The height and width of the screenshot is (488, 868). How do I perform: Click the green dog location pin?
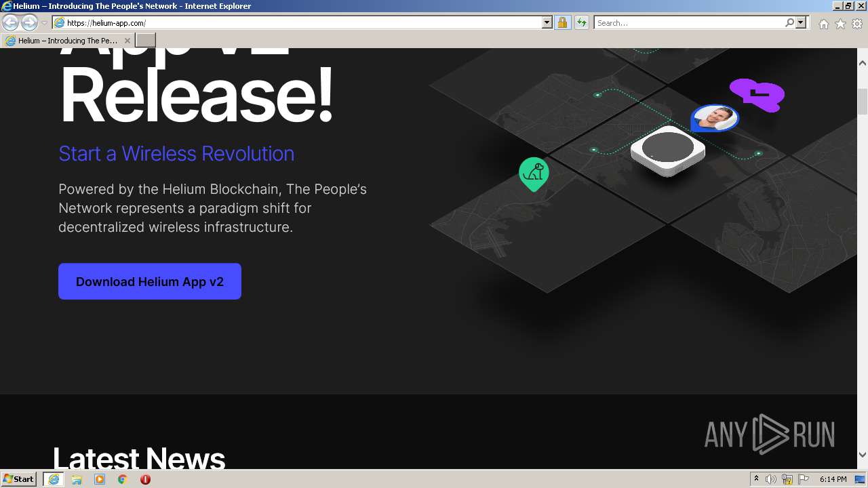click(x=534, y=174)
